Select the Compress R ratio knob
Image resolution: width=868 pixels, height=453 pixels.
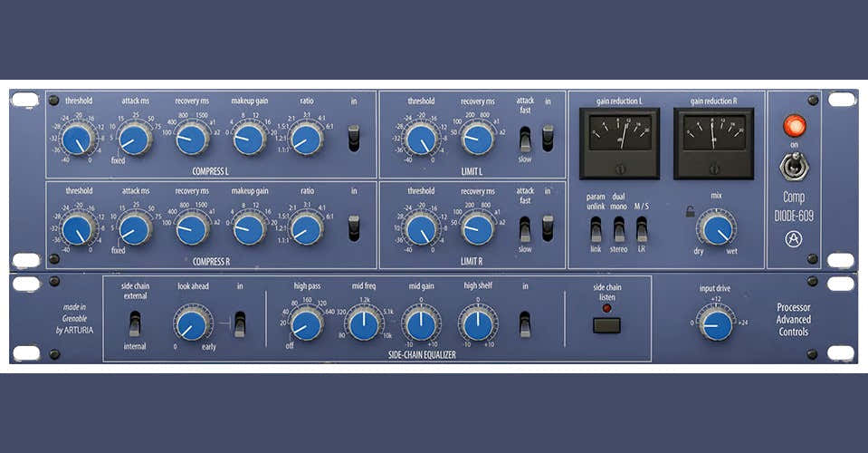307,229
